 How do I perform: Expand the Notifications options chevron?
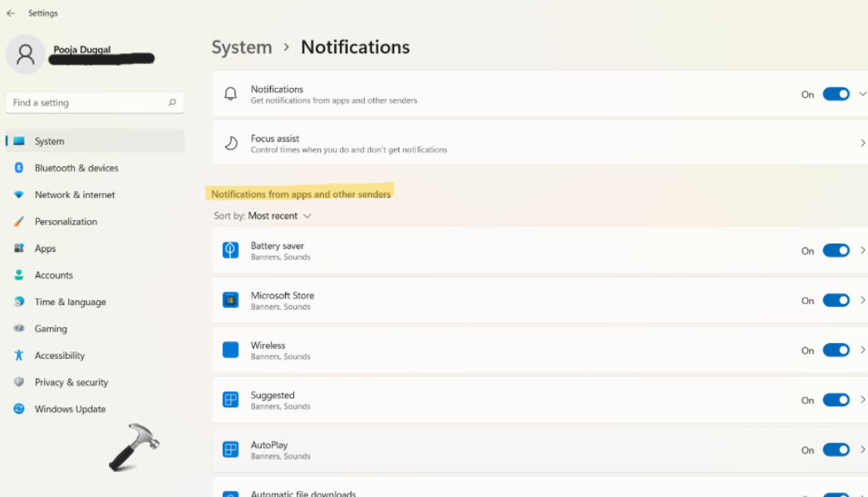point(862,94)
